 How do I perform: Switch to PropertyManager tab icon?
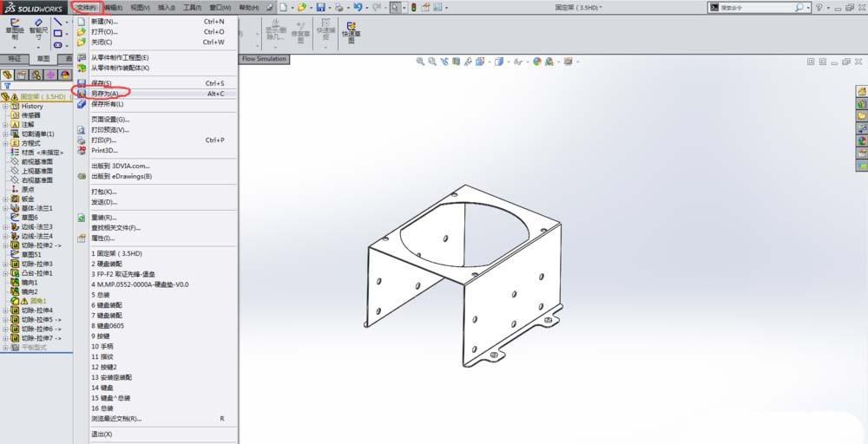coord(22,75)
